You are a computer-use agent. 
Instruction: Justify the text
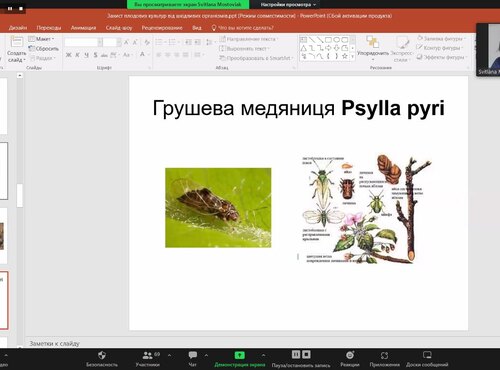(x=186, y=55)
